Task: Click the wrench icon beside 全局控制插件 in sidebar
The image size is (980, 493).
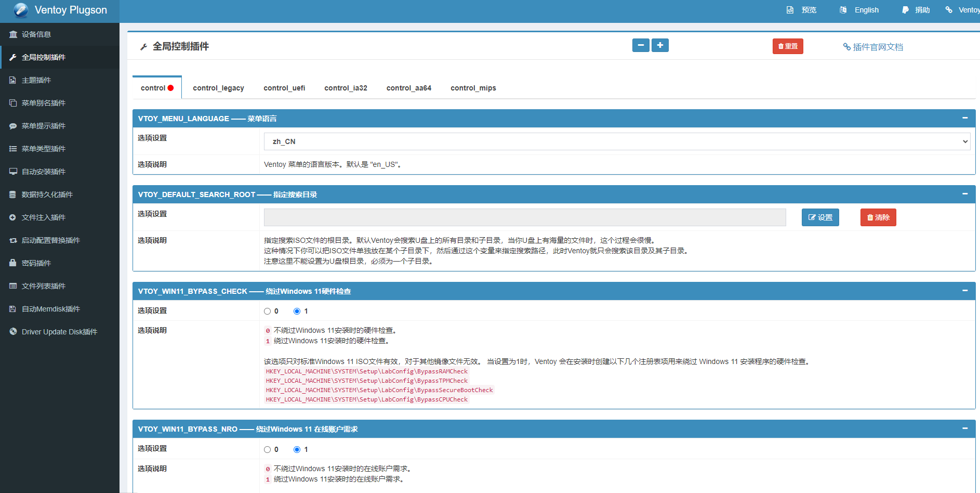Action: tap(13, 57)
